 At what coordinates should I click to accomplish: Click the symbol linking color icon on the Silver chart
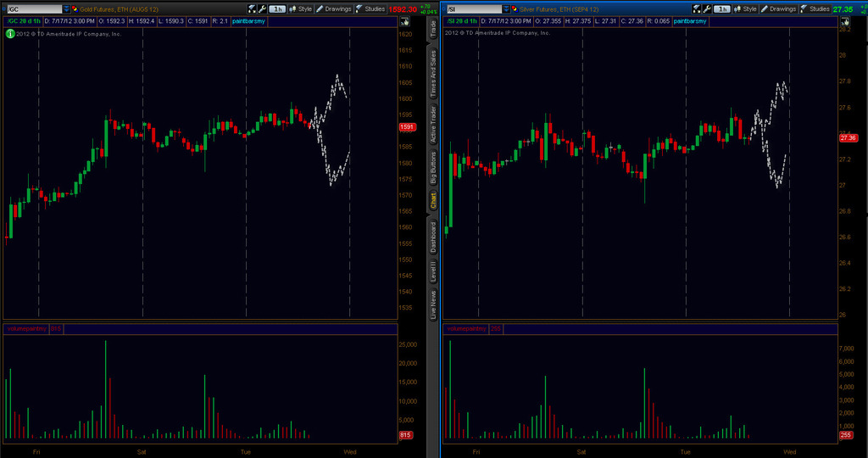click(x=515, y=9)
